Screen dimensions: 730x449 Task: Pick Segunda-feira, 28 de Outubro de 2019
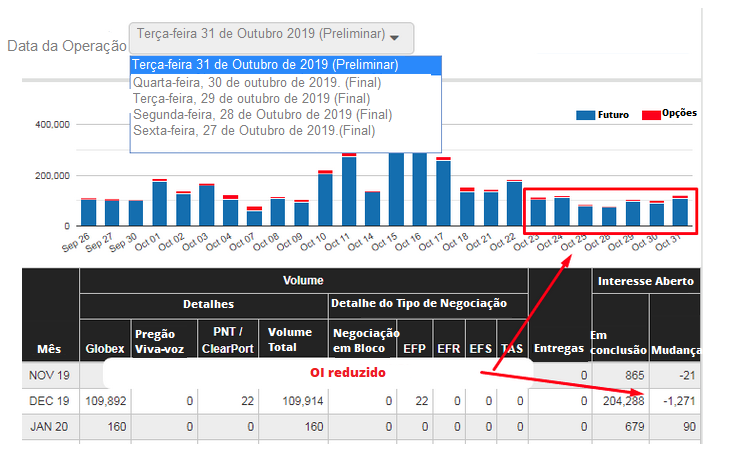pyautogui.click(x=255, y=114)
